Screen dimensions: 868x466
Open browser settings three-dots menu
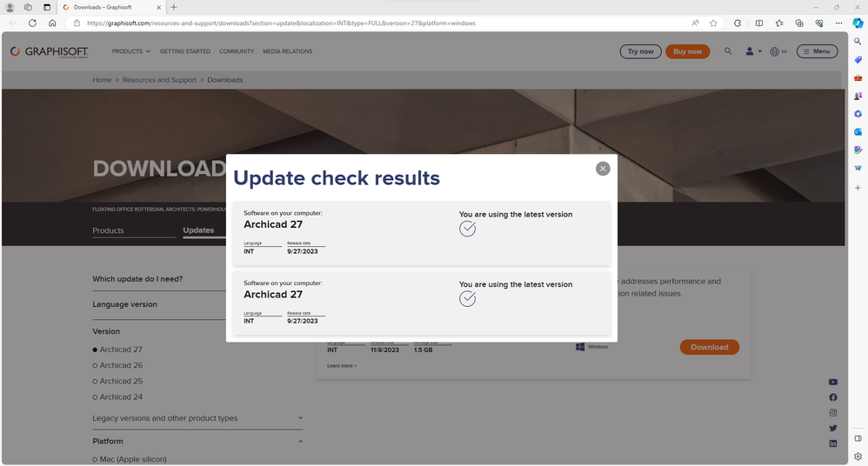[838, 23]
